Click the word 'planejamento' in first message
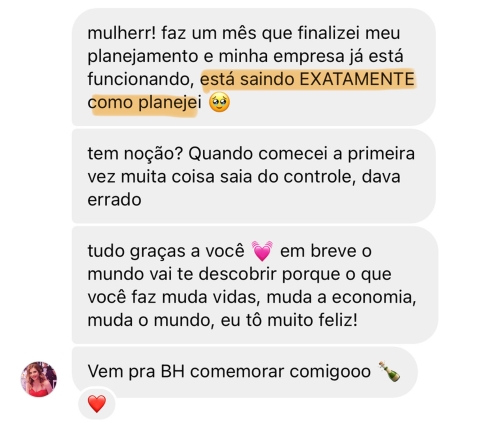This screenshot has width=500, height=426. coord(143,56)
